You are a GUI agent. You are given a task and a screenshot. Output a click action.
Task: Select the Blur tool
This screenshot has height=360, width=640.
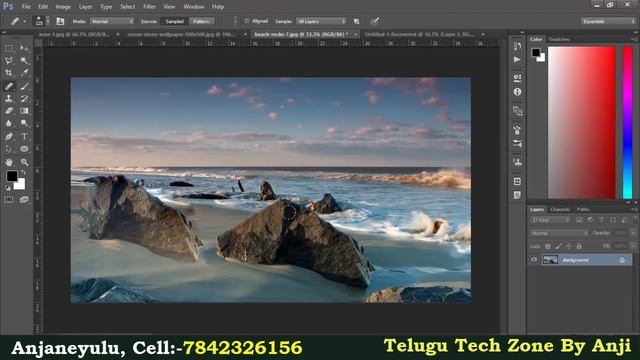pos(9,123)
